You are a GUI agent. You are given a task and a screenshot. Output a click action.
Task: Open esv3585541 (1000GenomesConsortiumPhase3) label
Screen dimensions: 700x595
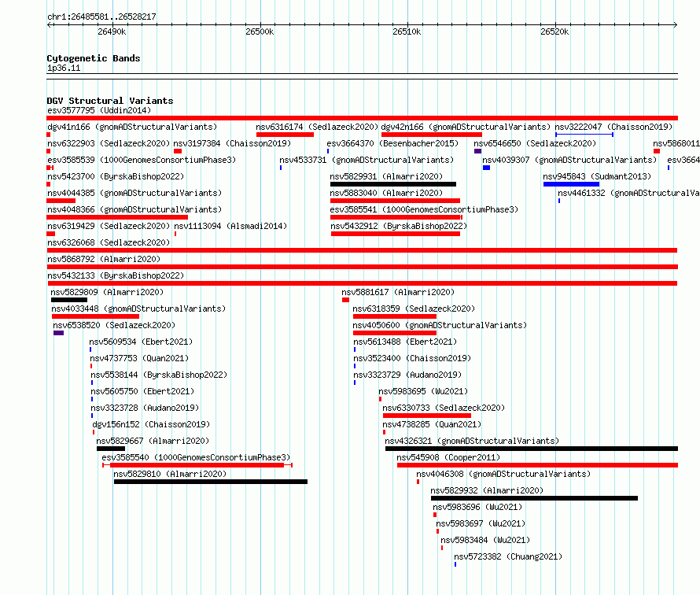424,209
